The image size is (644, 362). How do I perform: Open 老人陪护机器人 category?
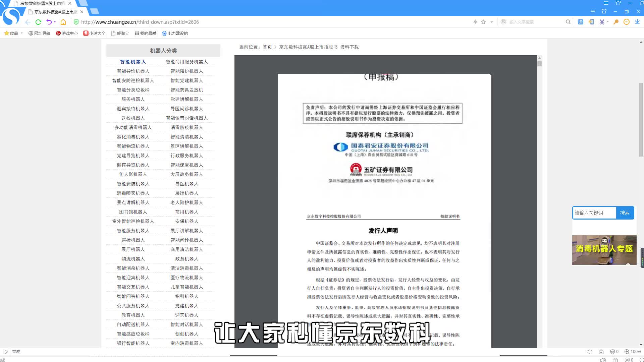pyautogui.click(x=187, y=202)
